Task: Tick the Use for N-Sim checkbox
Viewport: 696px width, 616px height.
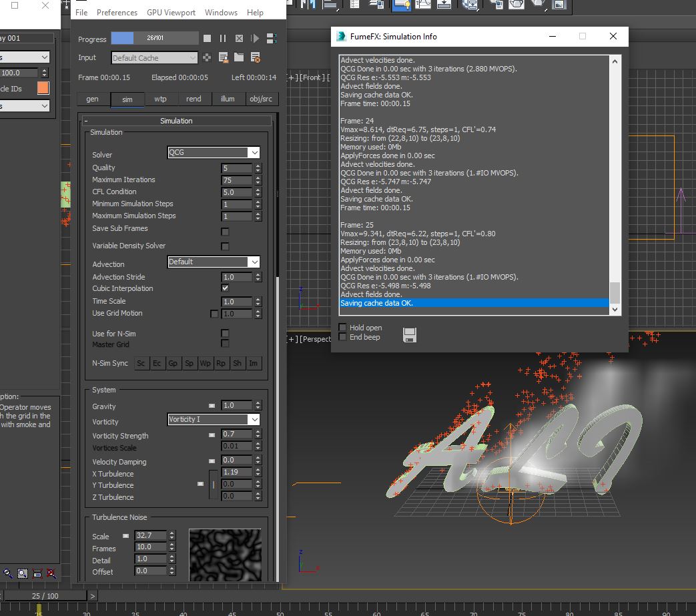Action: (225, 333)
